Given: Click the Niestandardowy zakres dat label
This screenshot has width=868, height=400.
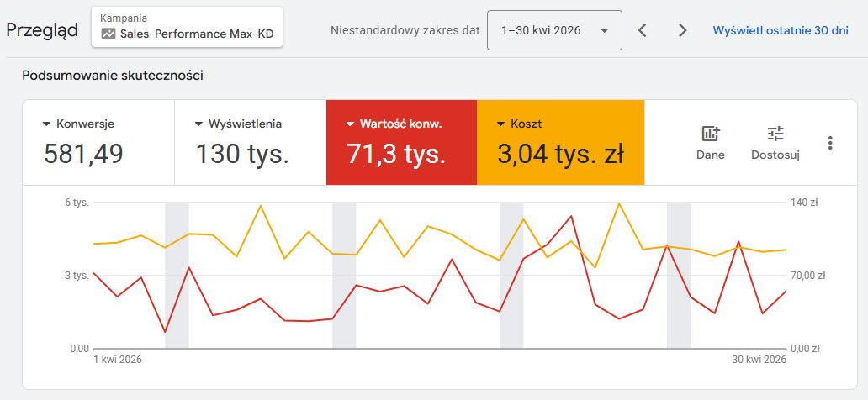Looking at the screenshot, I should [405, 30].
